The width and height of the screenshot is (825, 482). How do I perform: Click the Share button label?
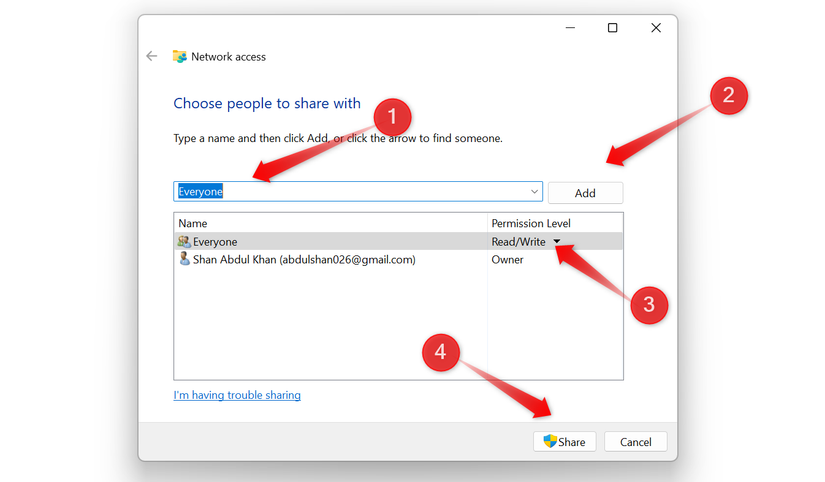[x=572, y=442]
